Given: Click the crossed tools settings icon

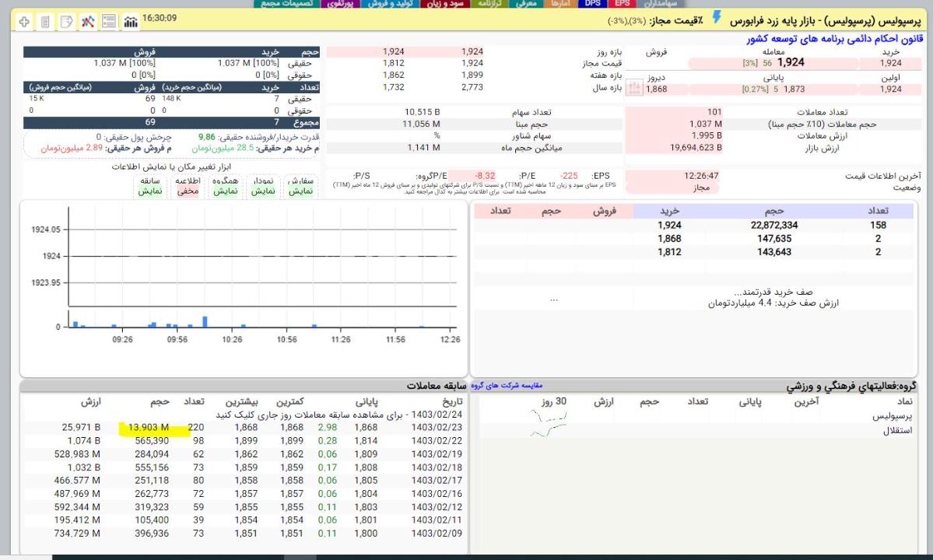Looking at the screenshot, I should coord(88,21).
